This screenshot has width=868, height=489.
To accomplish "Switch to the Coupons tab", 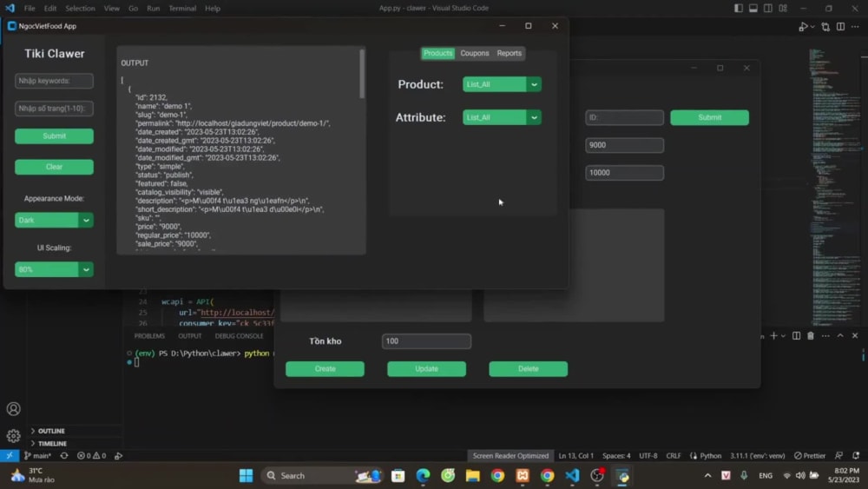I will [475, 53].
